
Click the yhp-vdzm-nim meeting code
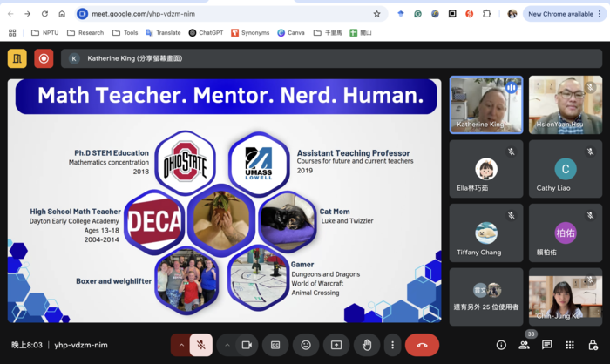click(x=81, y=345)
